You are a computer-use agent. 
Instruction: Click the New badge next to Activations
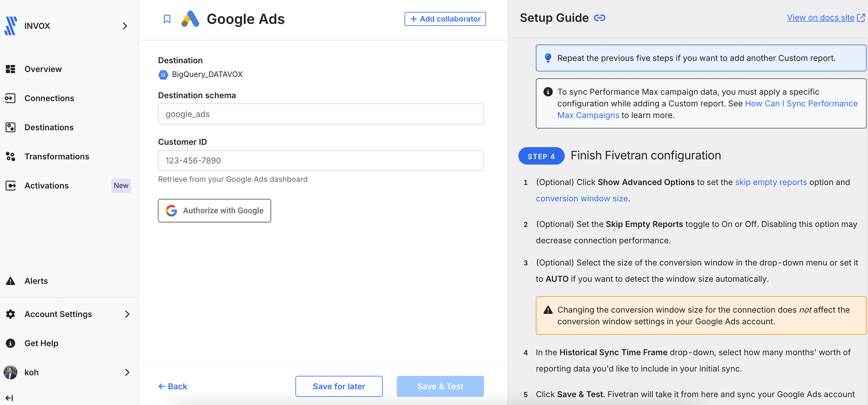point(121,186)
